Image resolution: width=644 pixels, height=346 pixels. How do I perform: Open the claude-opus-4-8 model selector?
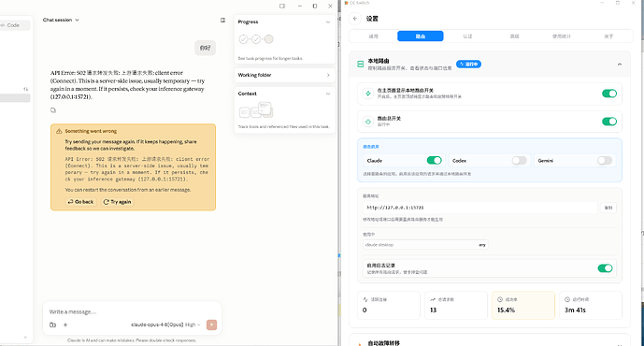[x=166, y=324]
